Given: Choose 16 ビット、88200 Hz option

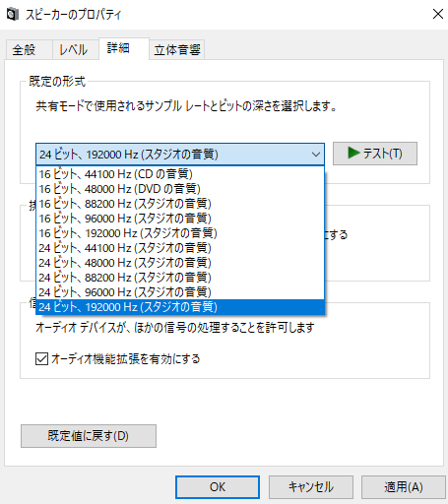Looking at the screenshot, I should pyautogui.click(x=180, y=204).
